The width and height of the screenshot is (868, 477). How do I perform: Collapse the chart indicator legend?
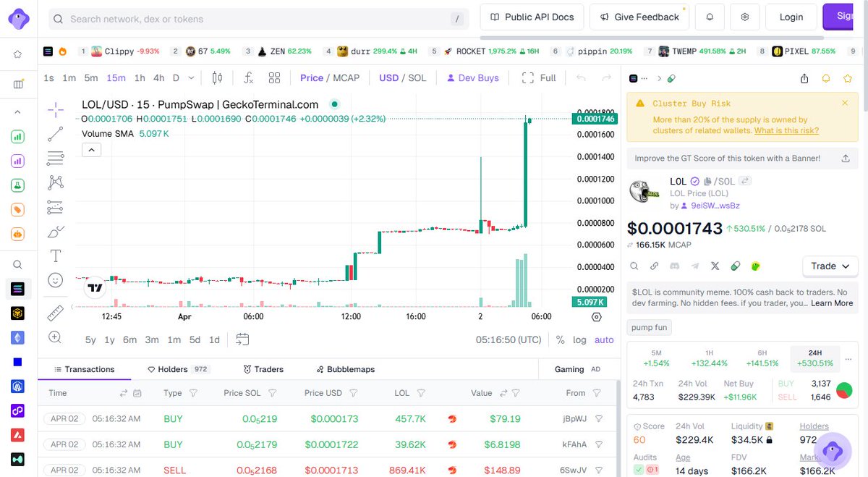[91, 150]
